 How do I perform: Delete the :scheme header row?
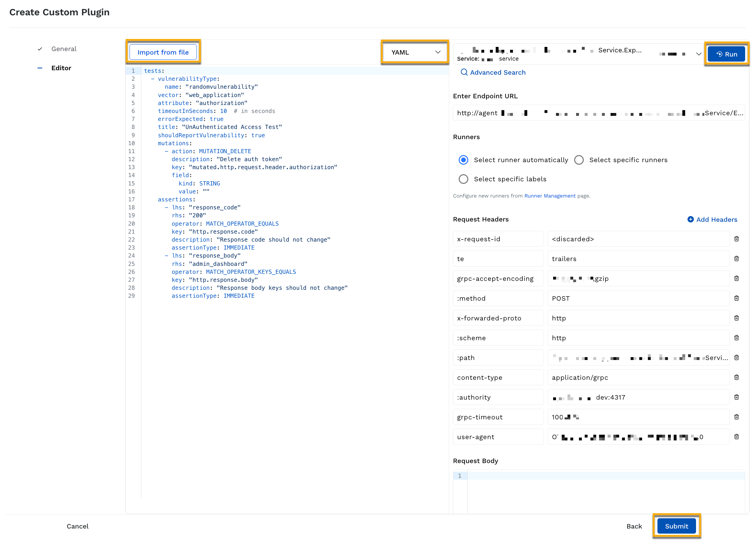[737, 338]
